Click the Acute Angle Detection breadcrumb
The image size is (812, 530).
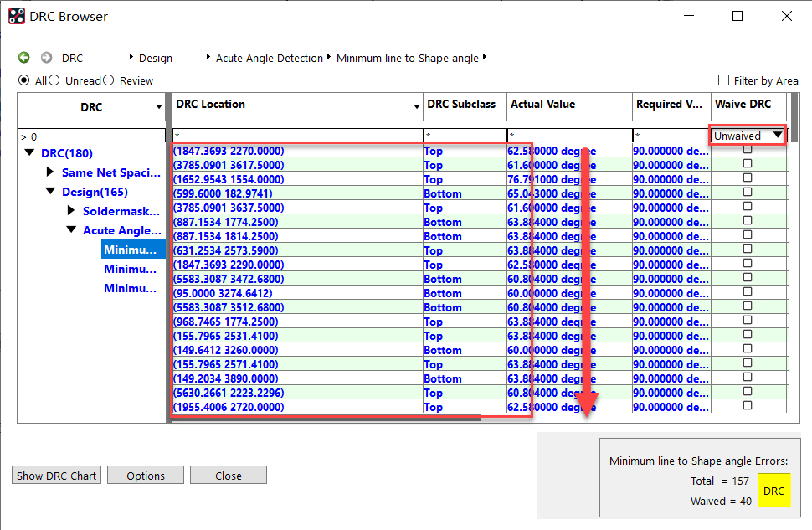click(269, 58)
